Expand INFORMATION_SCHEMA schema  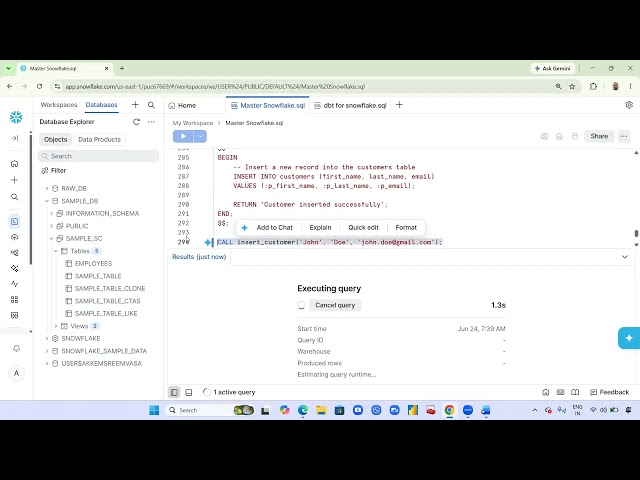coord(51,213)
